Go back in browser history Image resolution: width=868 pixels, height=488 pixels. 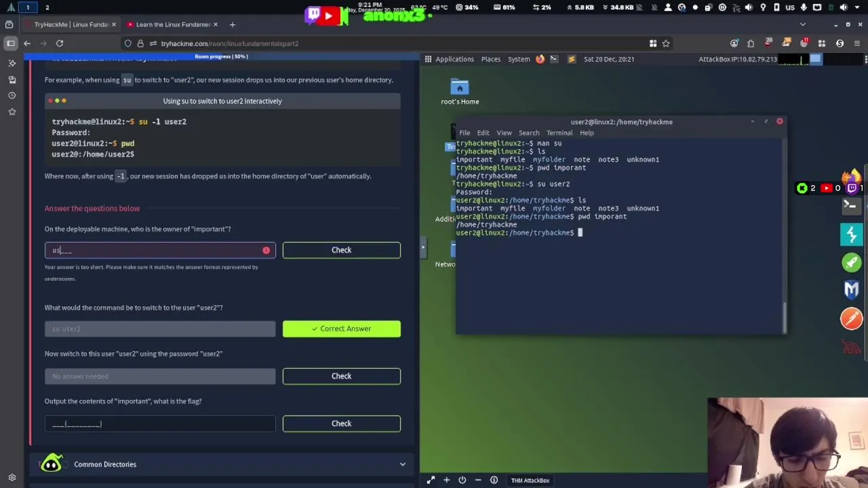[27, 43]
